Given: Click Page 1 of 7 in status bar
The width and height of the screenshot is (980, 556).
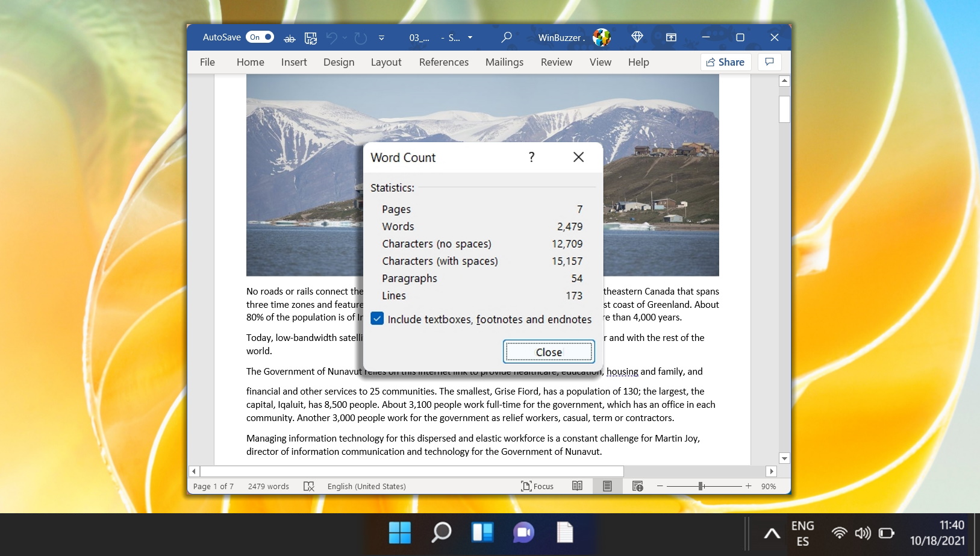Looking at the screenshot, I should 213,486.
